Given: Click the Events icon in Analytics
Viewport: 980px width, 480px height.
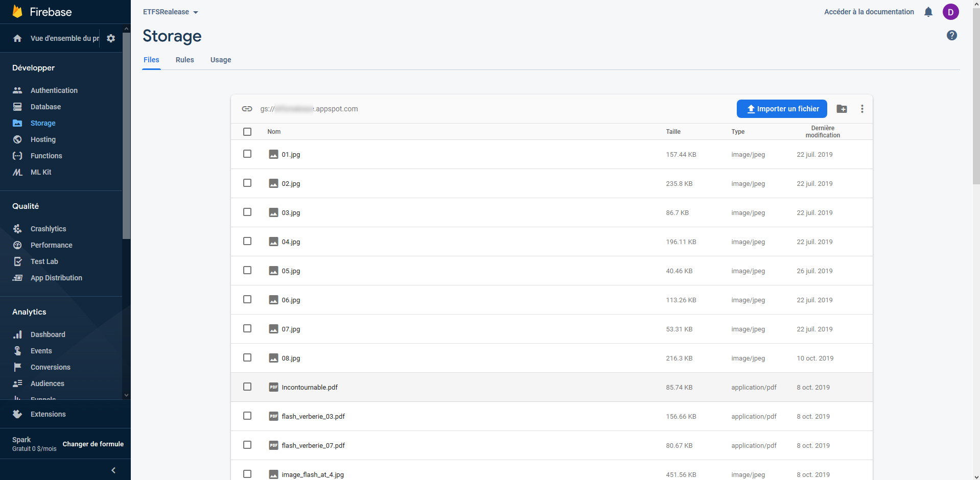Looking at the screenshot, I should pos(17,351).
